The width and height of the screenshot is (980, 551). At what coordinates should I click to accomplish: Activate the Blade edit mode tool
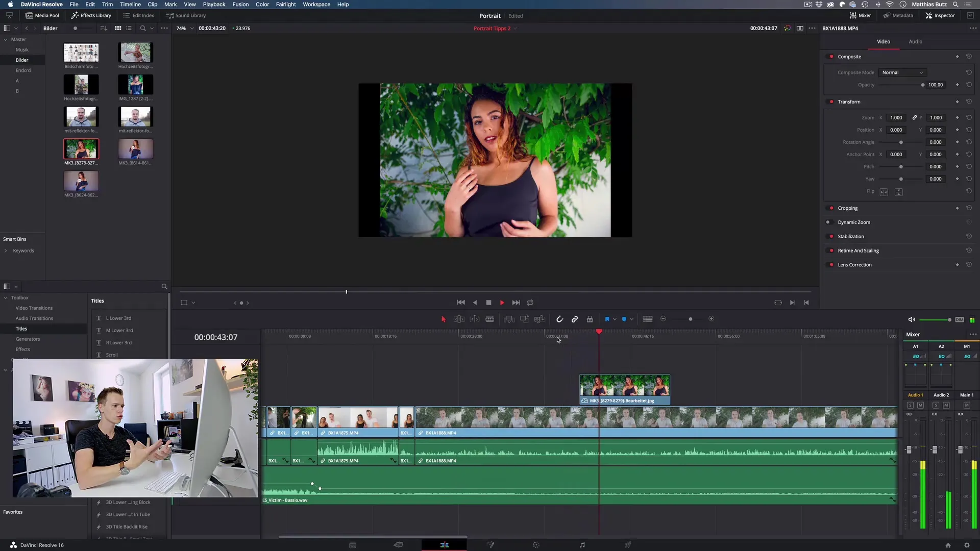coord(489,319)
